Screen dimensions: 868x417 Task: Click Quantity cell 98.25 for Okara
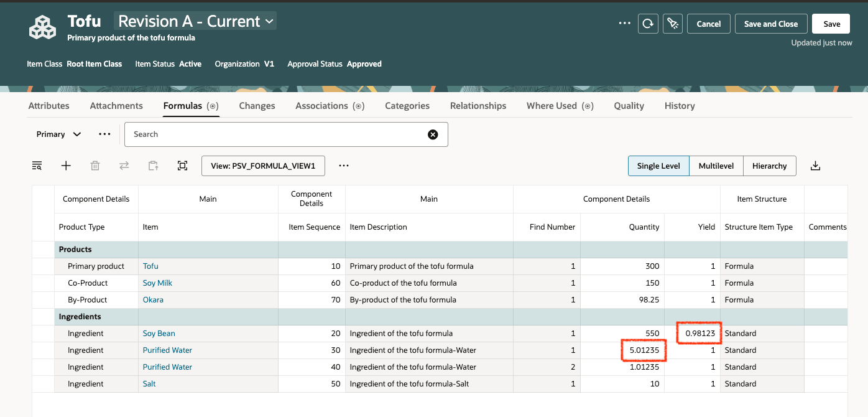coord(622,300)
